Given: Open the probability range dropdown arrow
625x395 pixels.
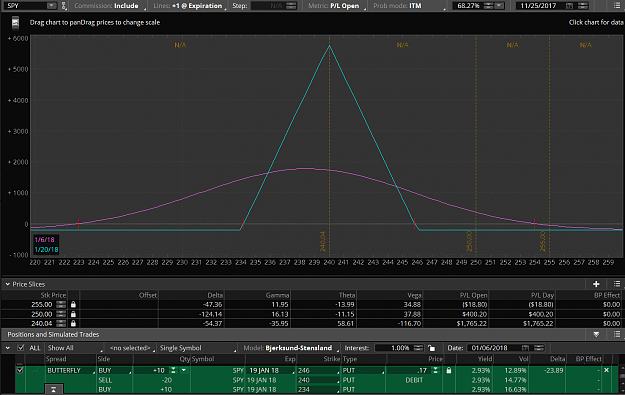Looking at the screenshot, I should click(x=499, y=6).
